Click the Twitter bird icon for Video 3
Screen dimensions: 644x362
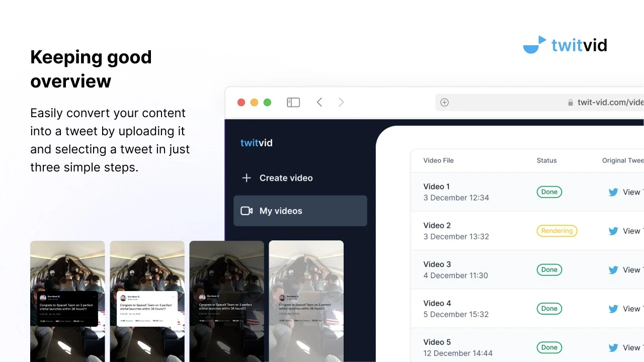click(613, 270)
